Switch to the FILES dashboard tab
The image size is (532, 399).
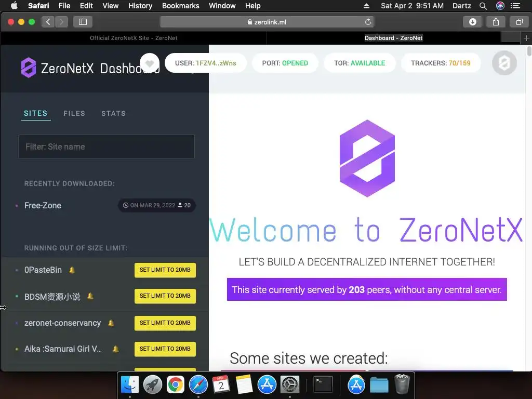[x=74, y=113]
